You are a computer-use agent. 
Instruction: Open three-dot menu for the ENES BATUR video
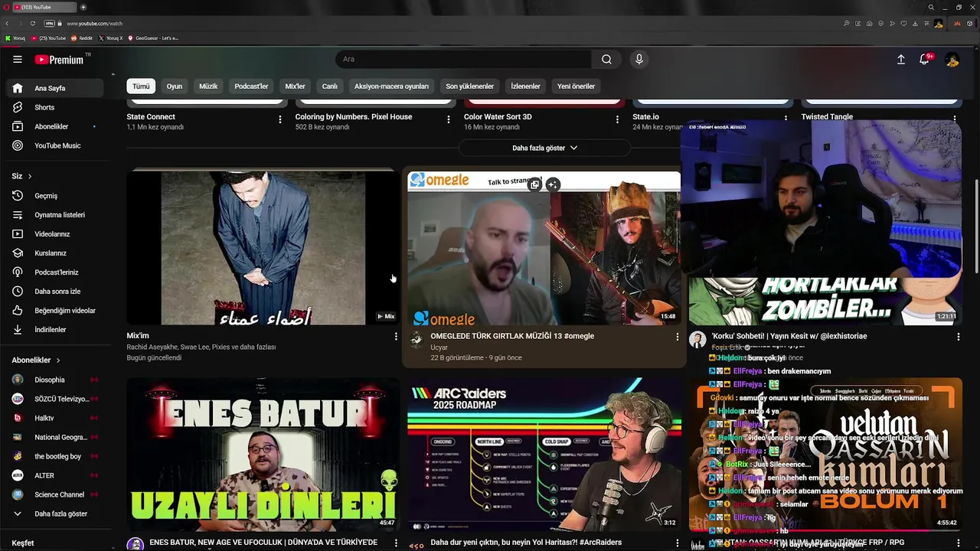coord(396,543)
